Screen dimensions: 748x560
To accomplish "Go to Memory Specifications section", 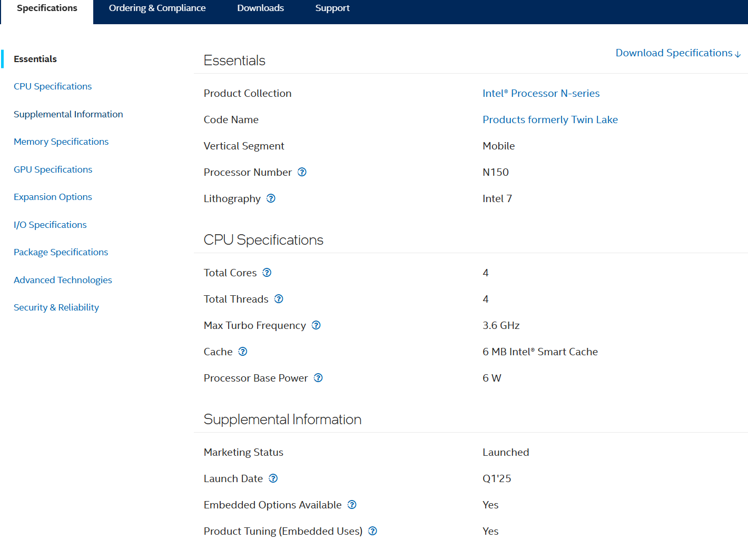I will (x=61, y=142).
